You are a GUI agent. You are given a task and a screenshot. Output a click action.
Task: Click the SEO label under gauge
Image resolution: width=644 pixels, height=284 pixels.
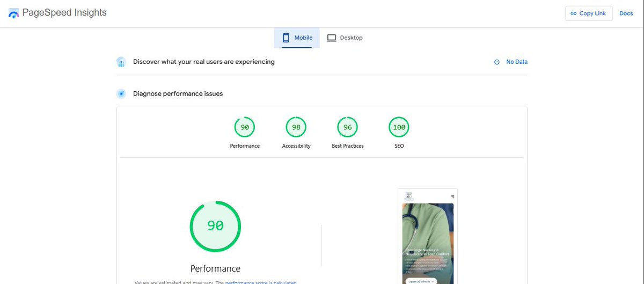click(399, 146)
